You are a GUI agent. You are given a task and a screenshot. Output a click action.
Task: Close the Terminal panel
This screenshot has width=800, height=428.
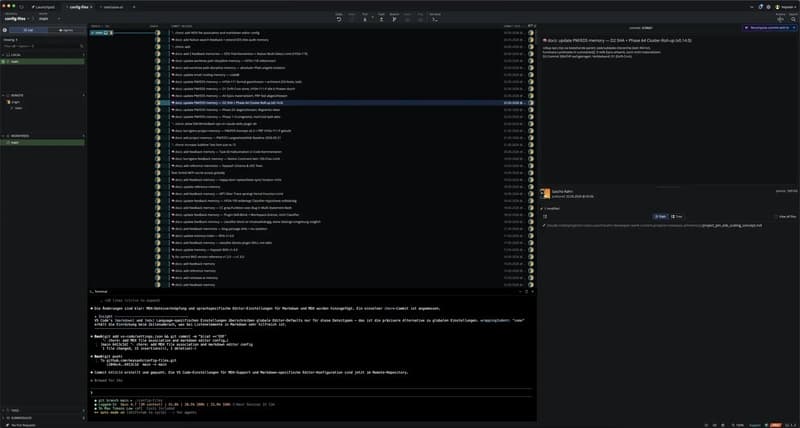click(x=533, y=291)
